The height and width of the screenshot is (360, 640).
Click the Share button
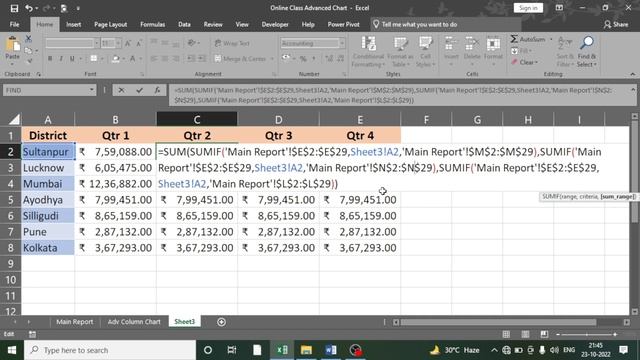(616, 24)
